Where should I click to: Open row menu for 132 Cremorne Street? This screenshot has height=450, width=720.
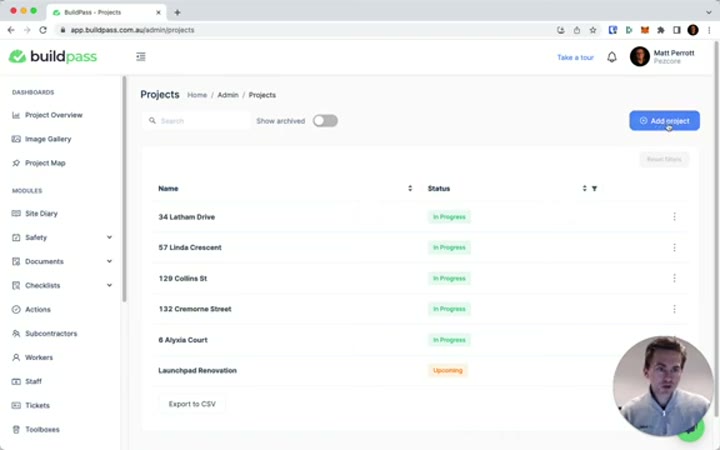point(674,309)
